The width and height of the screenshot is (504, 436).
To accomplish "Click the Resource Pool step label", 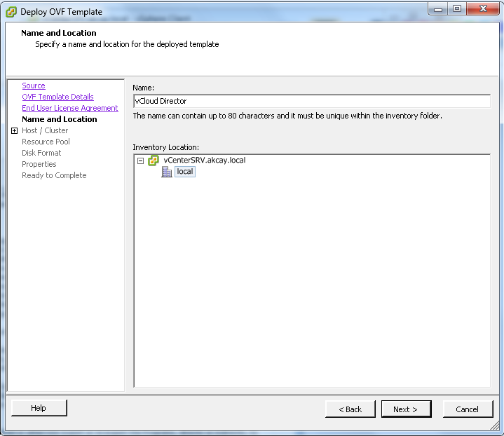I will [46, 142].
